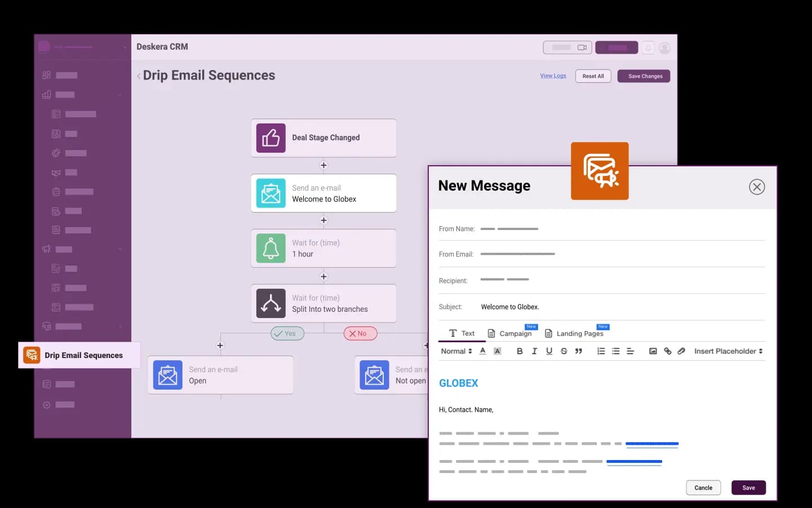Insert an image into the message
The width and height of the screenshot is (812, 508).
click(x=653, y=351)
